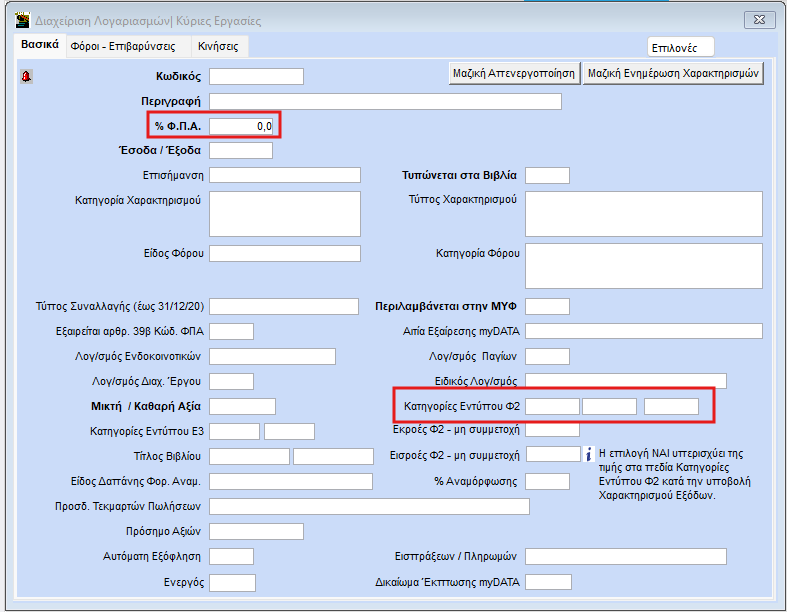This screenshot has width=787, height=612.
Task: Click the Τυπώνεται στα Βιβλία field
Action: coord(547,176)
